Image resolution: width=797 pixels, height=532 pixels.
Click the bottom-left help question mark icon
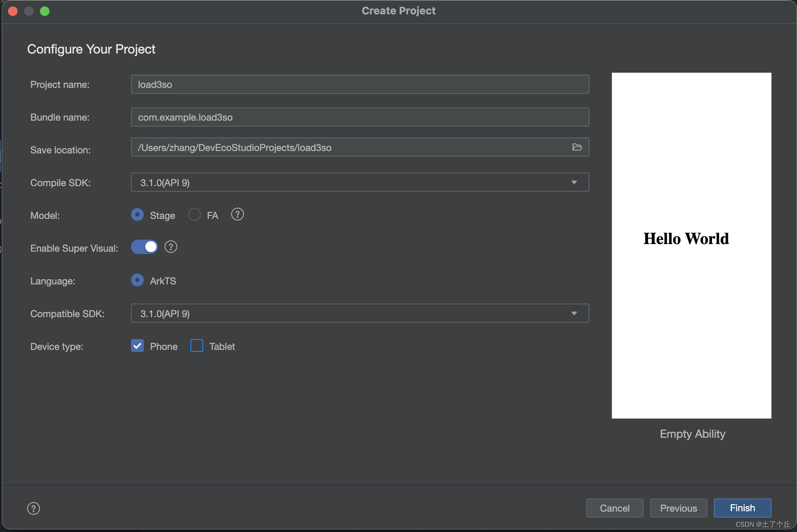coord(33,508)
